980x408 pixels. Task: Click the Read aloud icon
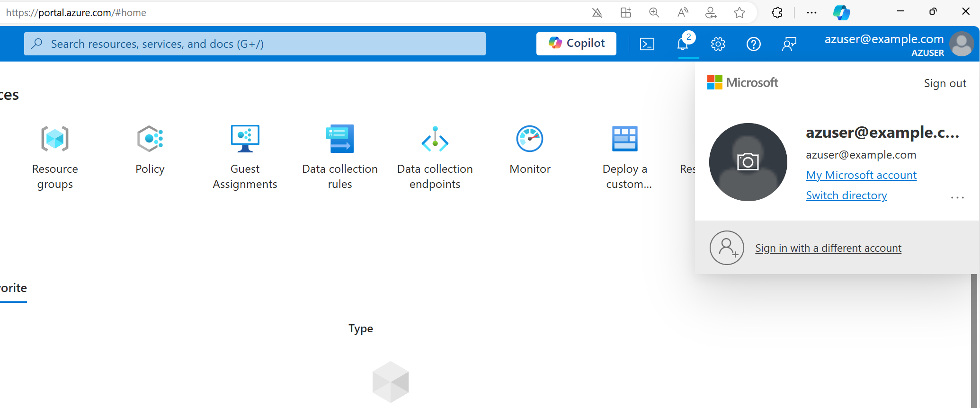point(683,13)
